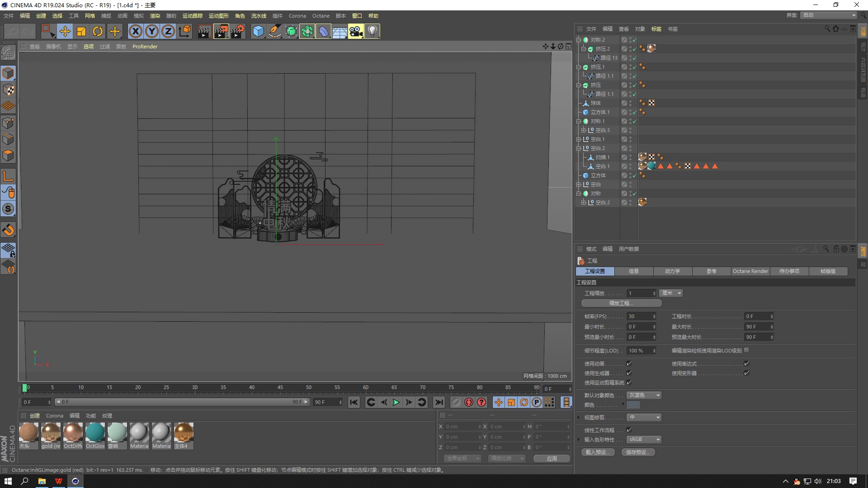Collapse the 对称.2 tree node
The height and width of the screenshot is (488, 868).
click(578, 40)
